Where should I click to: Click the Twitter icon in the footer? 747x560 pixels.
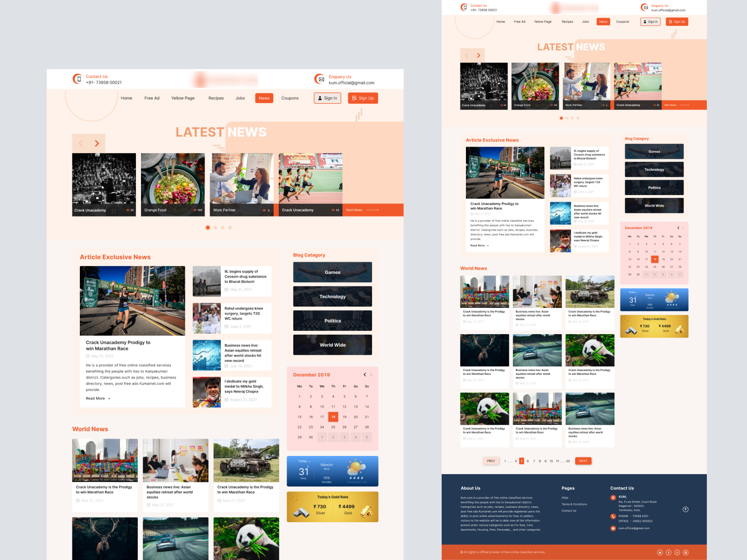tap(660, 553)
